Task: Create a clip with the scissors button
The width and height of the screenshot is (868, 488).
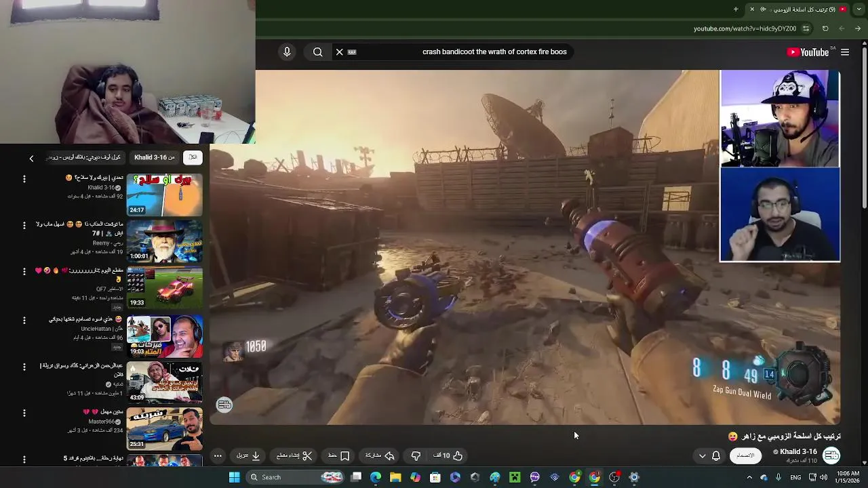Action: pos(294,456)
